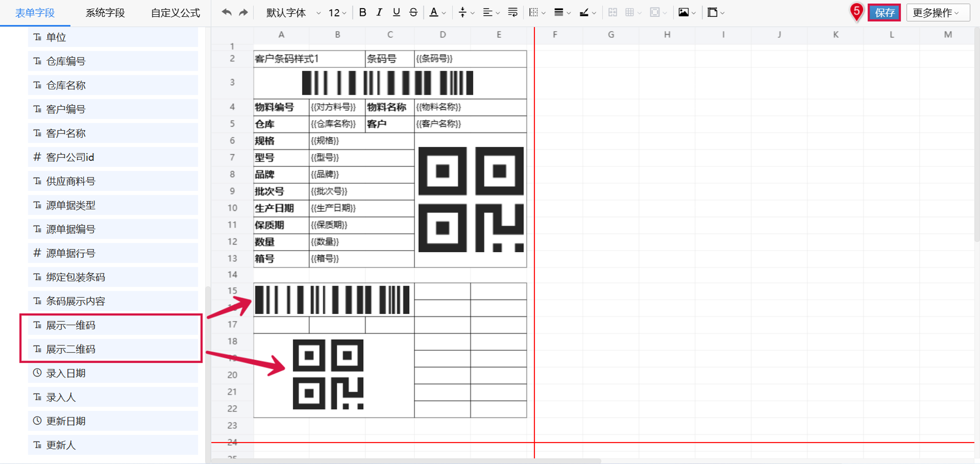Click the horizontal text align icon
The height and width of the screenshot is (464, 980).
487,12
